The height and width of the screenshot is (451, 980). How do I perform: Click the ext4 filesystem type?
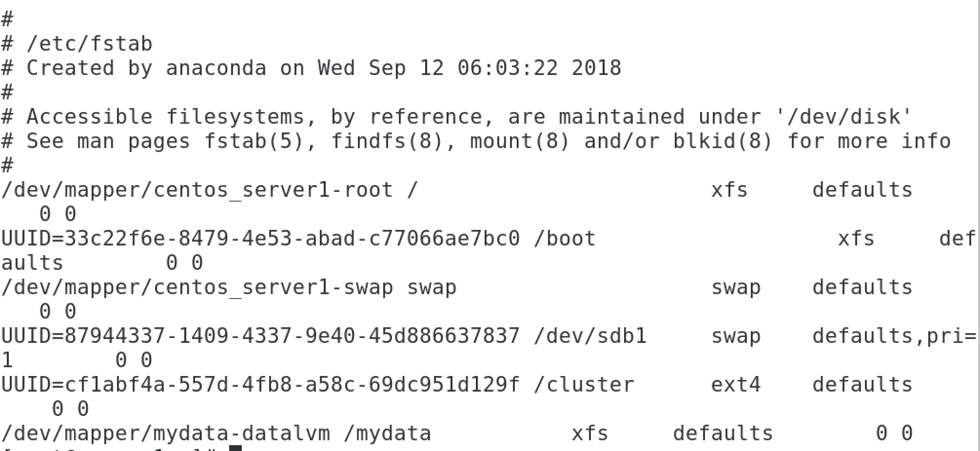coord(736,385)
